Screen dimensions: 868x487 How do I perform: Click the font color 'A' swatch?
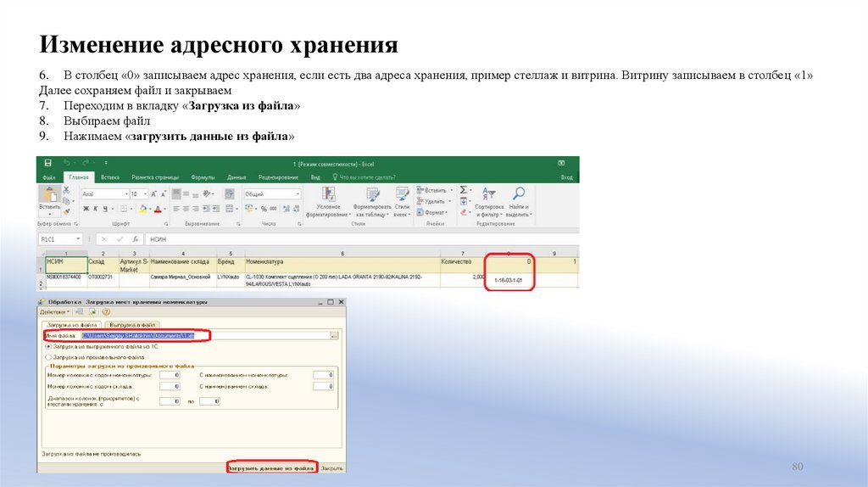point(158,209)
